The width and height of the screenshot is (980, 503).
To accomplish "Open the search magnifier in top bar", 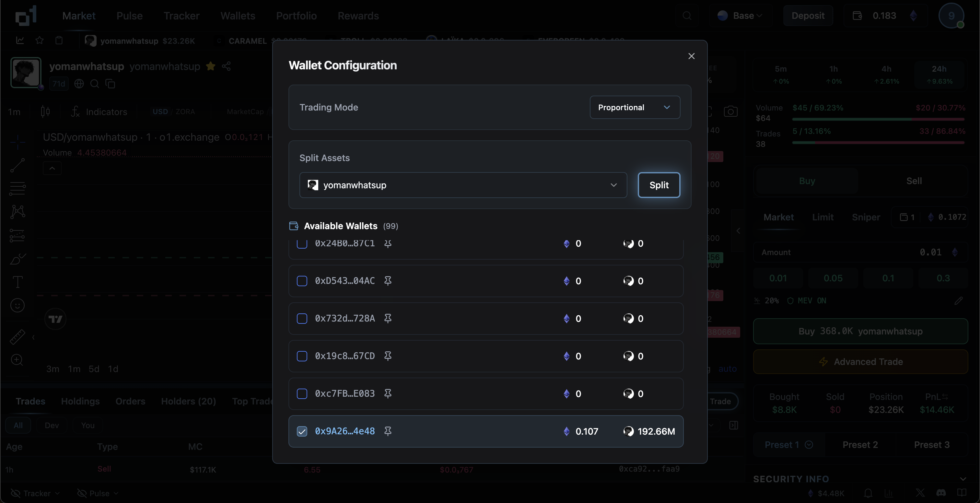I will tap(687, 16).
